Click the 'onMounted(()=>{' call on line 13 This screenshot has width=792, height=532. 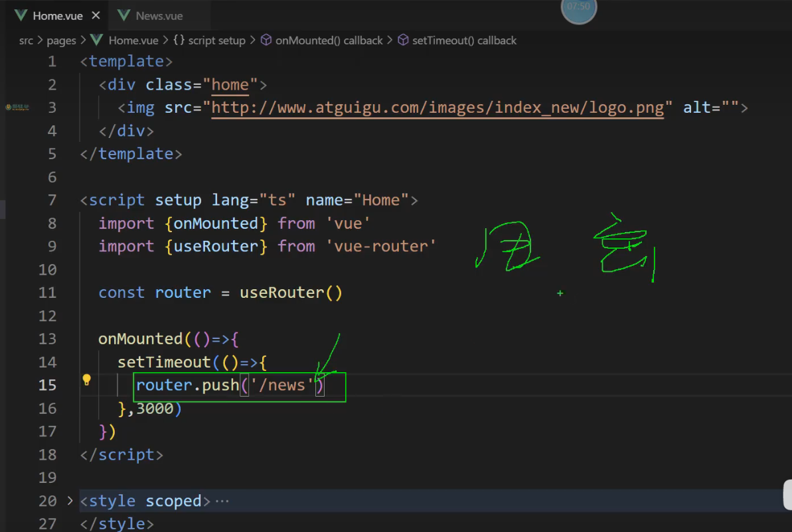(168, 339)
